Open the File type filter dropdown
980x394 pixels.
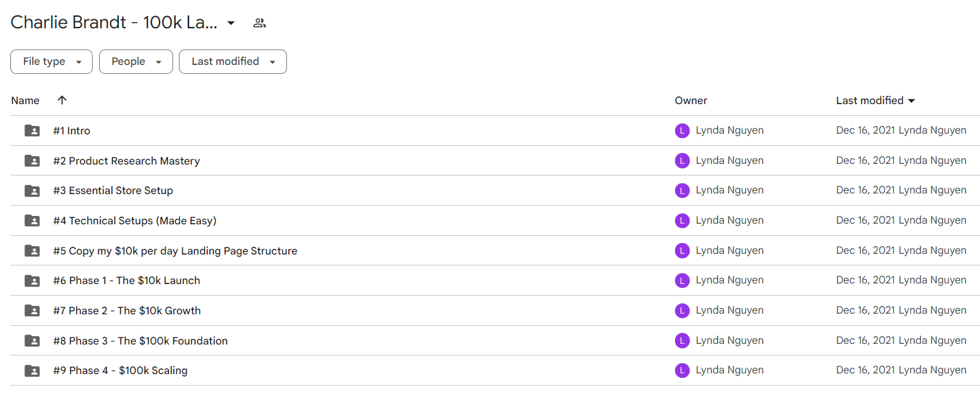(51, 62)
